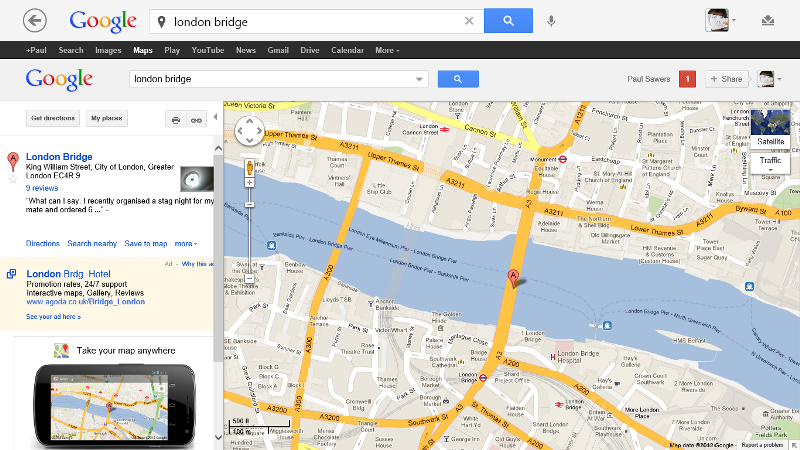Open Images in navigation bar
The image size is (800, 450).
click(108, 50)
